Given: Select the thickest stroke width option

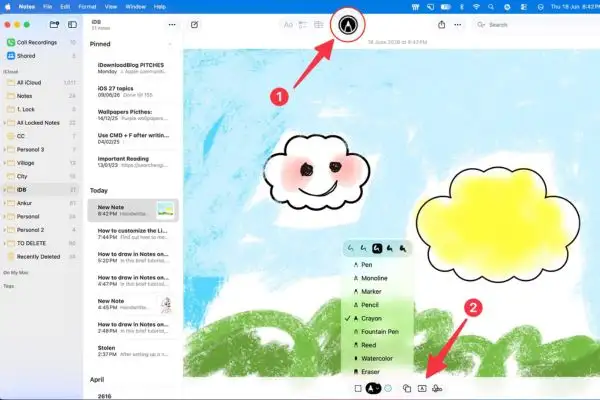Looking at the screenshot, I should (x=403, y=249).
